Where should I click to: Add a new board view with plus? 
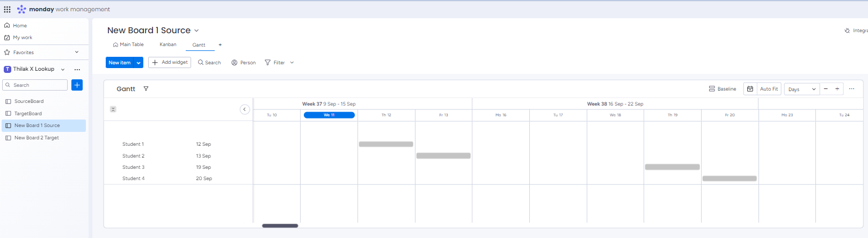click(220, 45)
